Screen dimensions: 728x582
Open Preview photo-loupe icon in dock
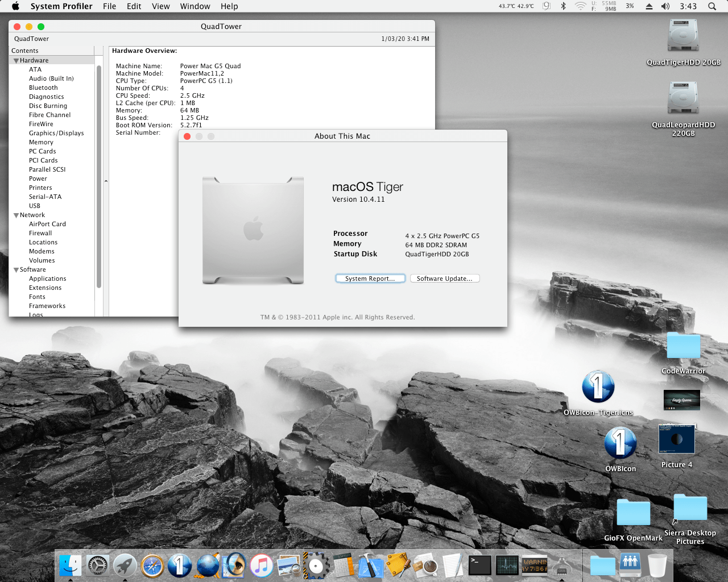coord(289,566)
